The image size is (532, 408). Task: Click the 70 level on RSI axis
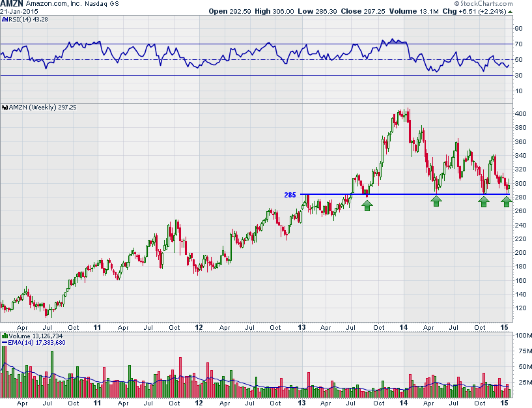coord(518,44)
